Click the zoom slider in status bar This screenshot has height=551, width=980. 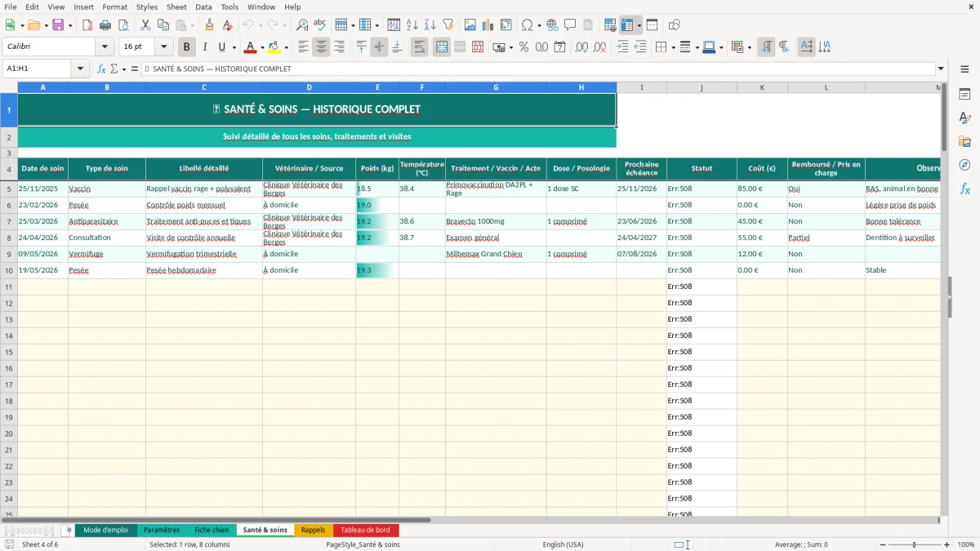[914, 544]
